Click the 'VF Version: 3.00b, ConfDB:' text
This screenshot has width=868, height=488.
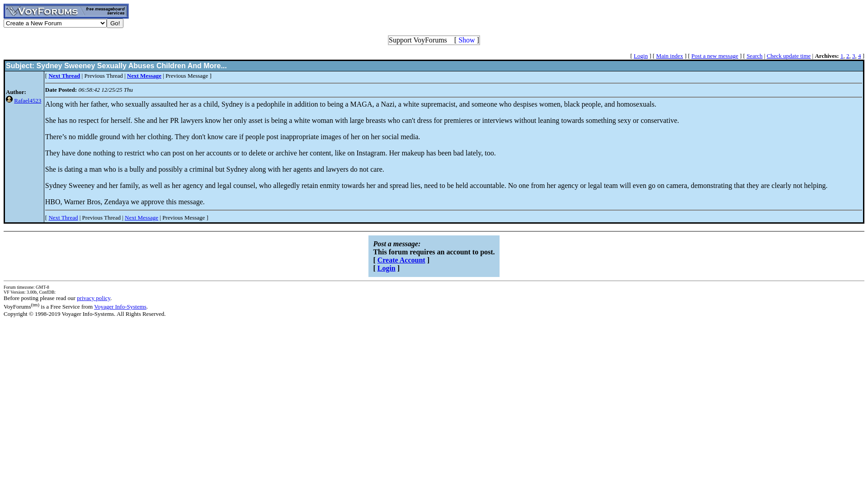tap(30, 292)
